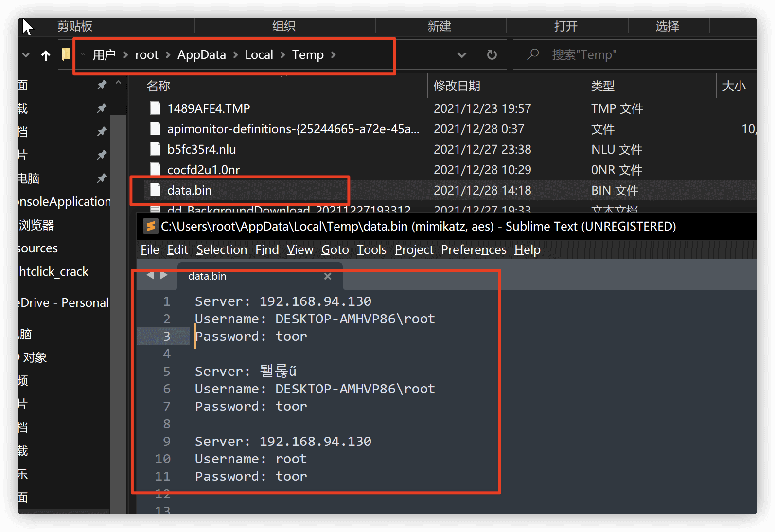Click line 1 Server 192.168.94.130 text
This screenshot has height=532, width=775.
pyautogui.click(x=283, y=301)
